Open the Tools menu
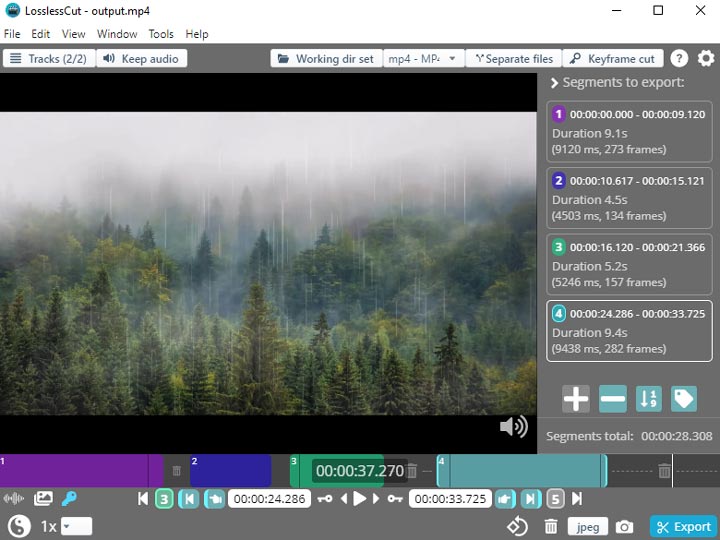The image size is (720, 540). point(161,34)
